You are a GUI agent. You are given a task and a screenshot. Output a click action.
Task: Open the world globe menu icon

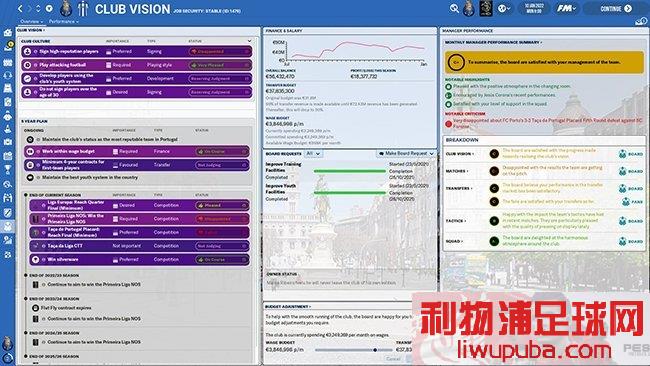click(x=504, y=8)
